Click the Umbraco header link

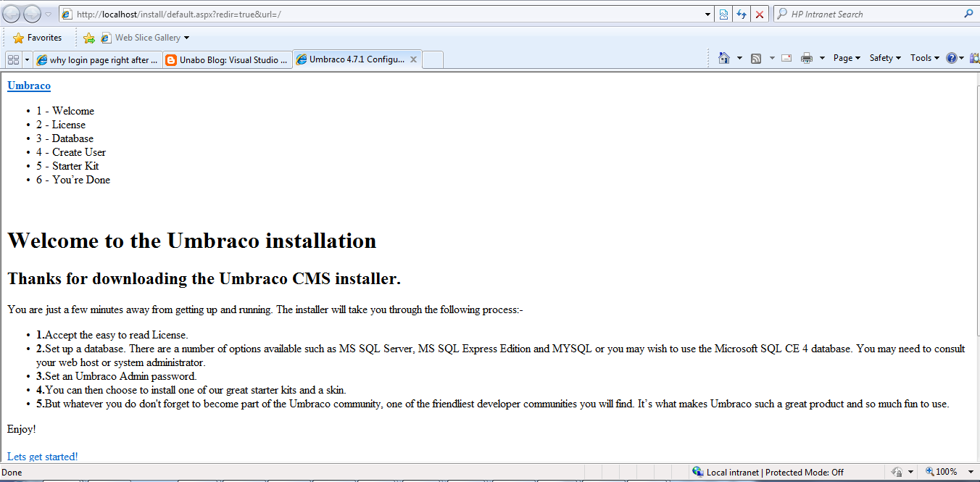coord(29,86)
